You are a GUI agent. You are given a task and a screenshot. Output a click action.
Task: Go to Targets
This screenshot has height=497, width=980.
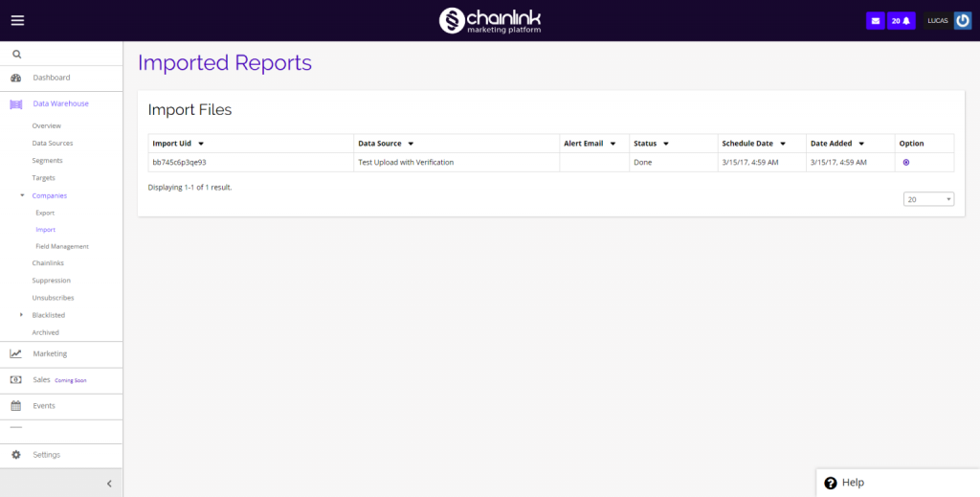tap(44, 178)
